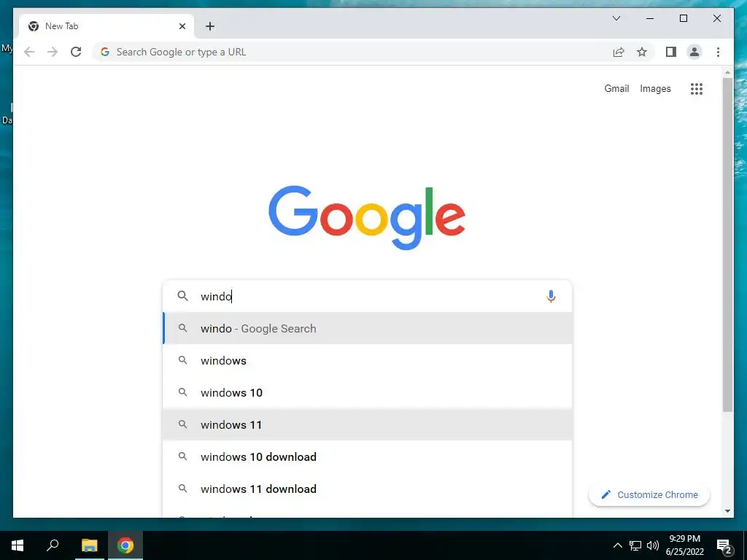This screenshot has width=747, height=560.
Task: Bookmark this tab with the star icon
Action: pos(642,52)
